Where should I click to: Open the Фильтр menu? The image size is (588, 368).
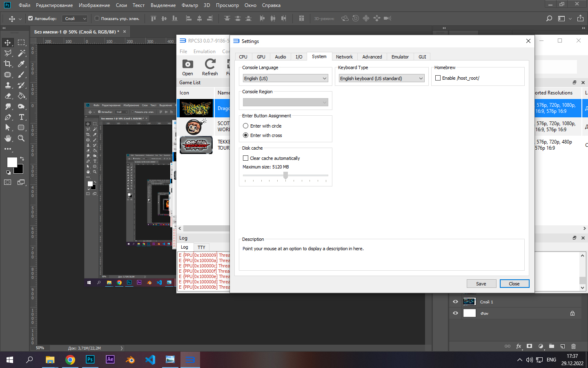tap(189, 5)
